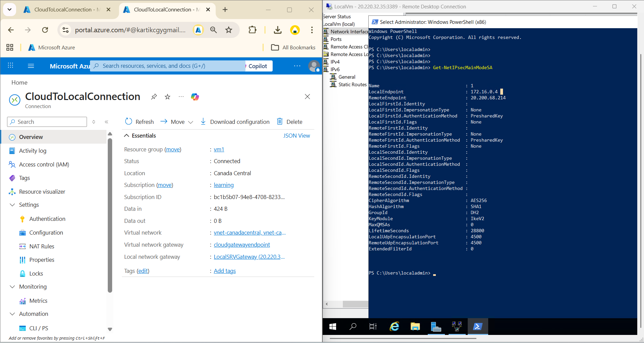Open the browser apps grid shortcut
Viewport: 644px width, 343px height.
[x=10, y=47]
